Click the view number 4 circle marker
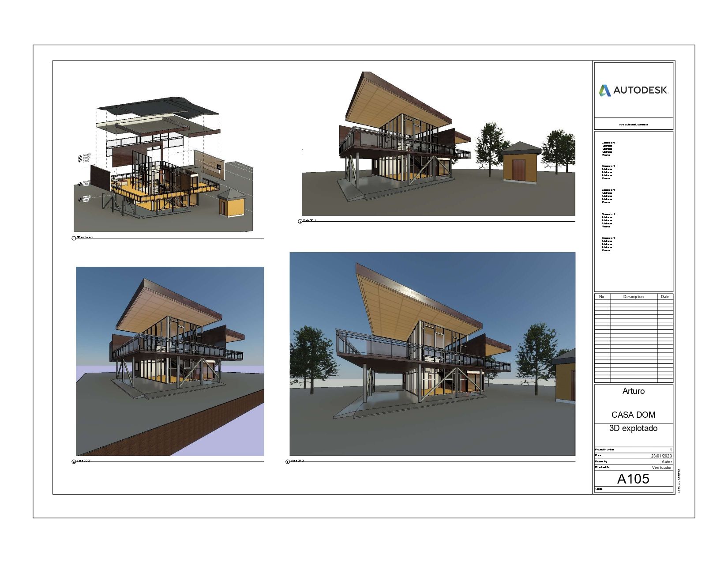The width and height of the screenshot is (728, 563). click(x=288, y=462)
